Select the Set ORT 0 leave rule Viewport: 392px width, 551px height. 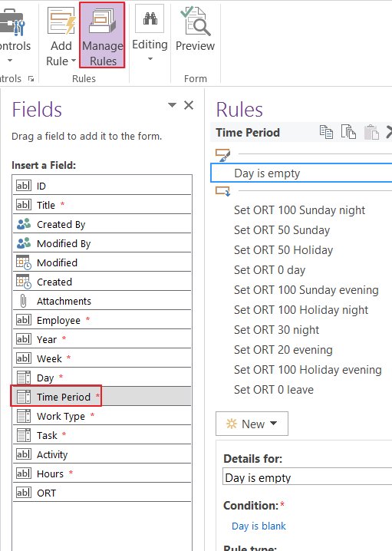click(274, 390)
